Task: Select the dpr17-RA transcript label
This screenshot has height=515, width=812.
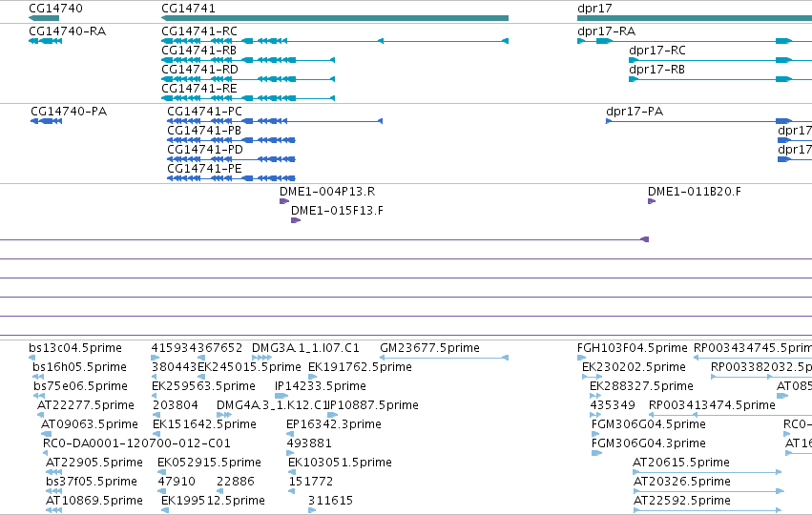Action: [x=607, y=31]
